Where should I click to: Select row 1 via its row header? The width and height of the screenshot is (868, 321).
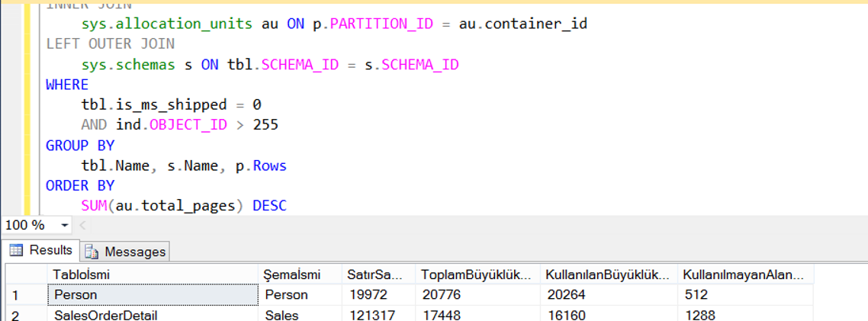point(24,294)
